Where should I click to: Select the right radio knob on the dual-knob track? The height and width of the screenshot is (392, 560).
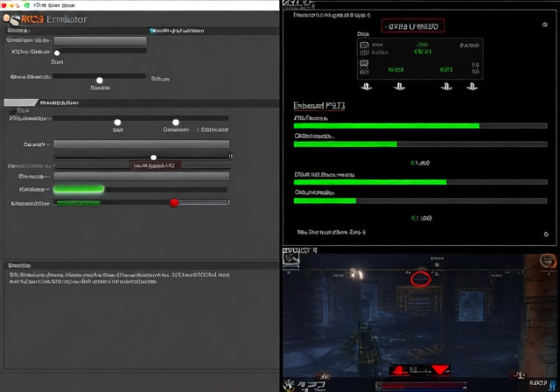[x=176, y=122]
